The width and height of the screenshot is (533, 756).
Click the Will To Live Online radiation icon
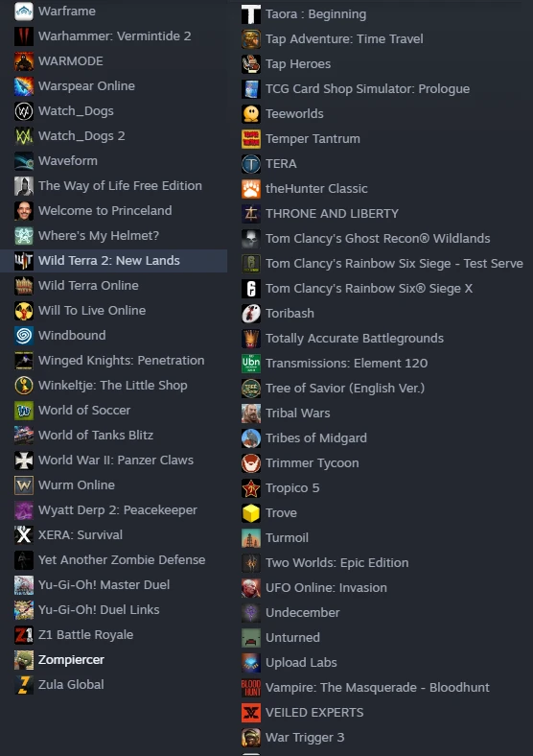click(24, 311)
